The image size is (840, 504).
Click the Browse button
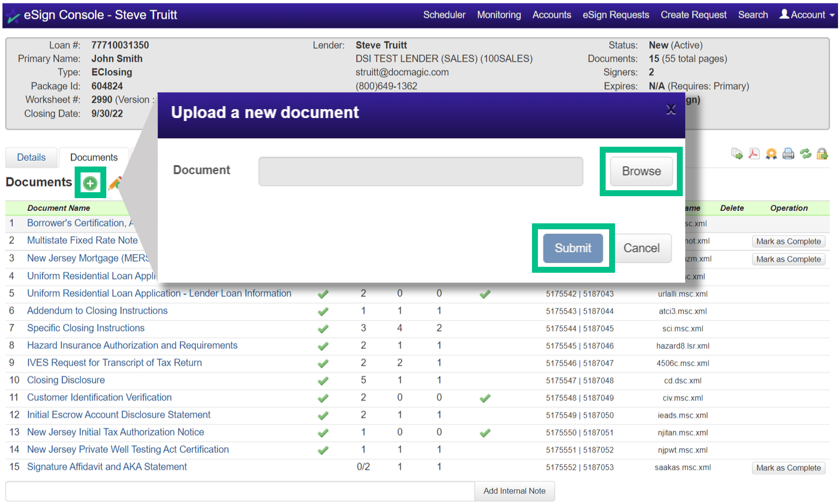point(641,171)
